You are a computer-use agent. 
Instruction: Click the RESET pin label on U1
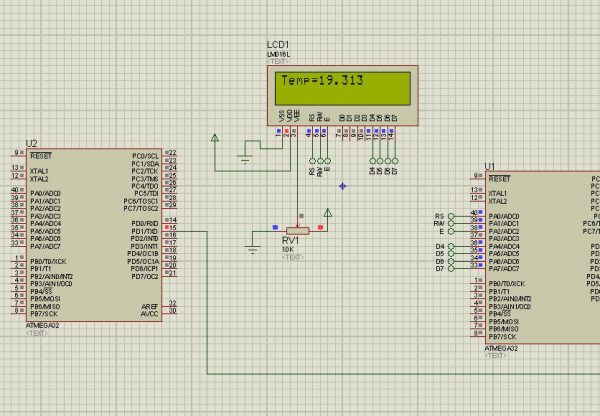tap(499, 179)
